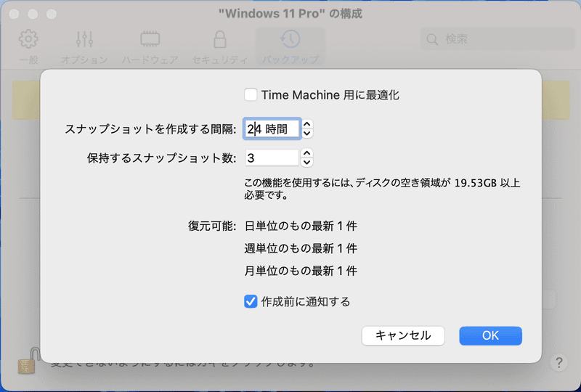Click the 検索 search field
This screenshot has height=392, width=581.
pos(497,39)
